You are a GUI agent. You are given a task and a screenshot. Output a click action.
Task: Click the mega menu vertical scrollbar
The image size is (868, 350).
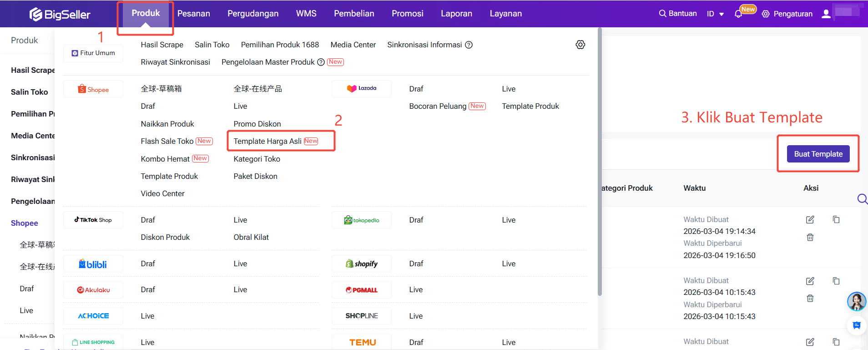coord(600,159)
